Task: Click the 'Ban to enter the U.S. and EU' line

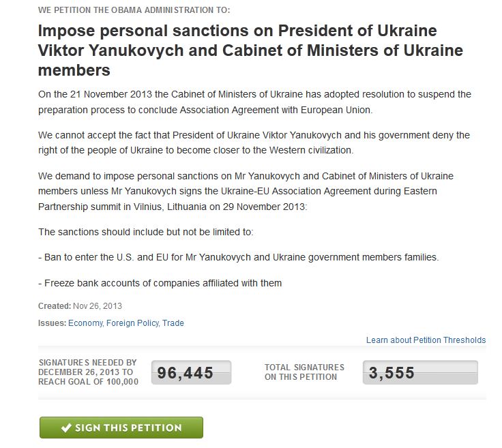Action: (x=238, y=258)
